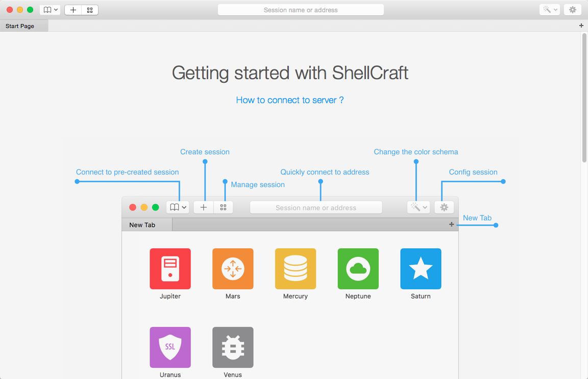
Task: Click the Neptune label text
Action: (x=358, y=296)
